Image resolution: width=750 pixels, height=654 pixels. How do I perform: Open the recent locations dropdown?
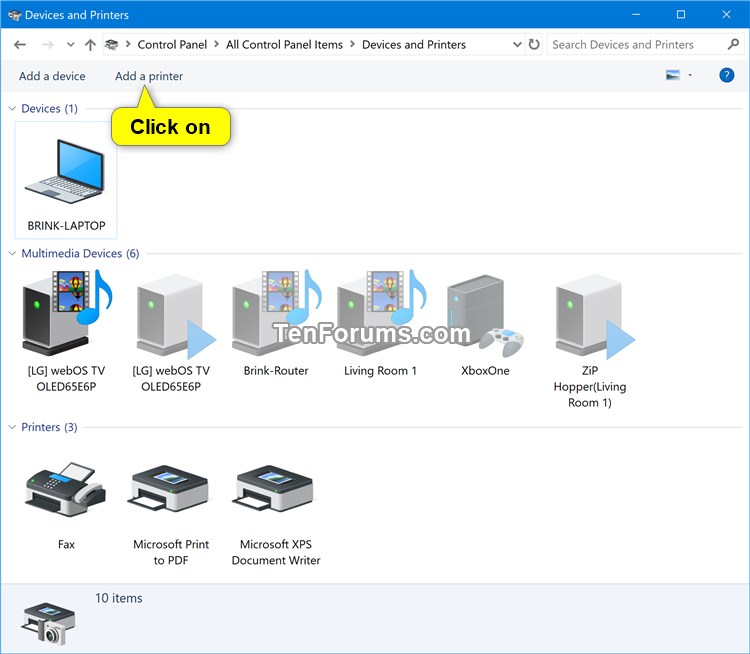click(x=70, y=45)
